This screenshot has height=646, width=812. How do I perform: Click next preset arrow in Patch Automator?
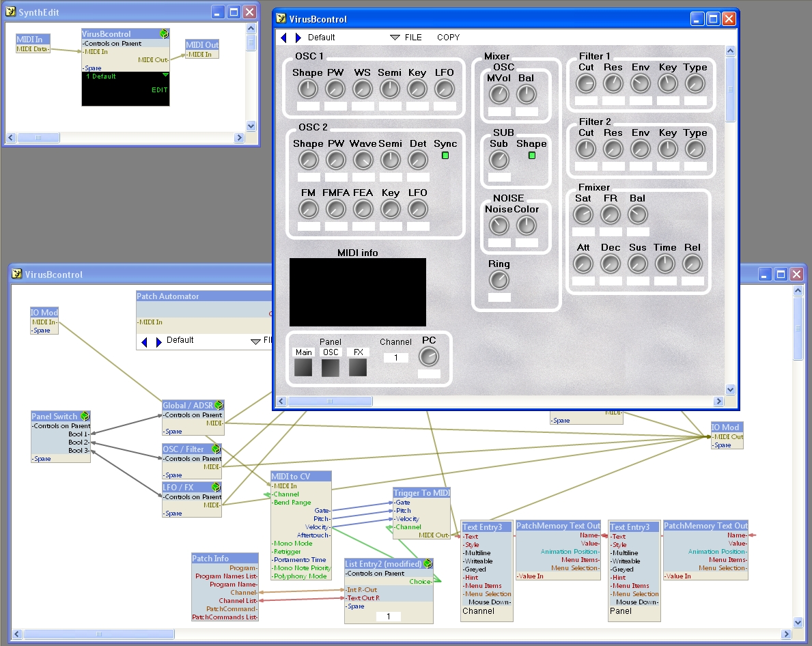point(158,341)
